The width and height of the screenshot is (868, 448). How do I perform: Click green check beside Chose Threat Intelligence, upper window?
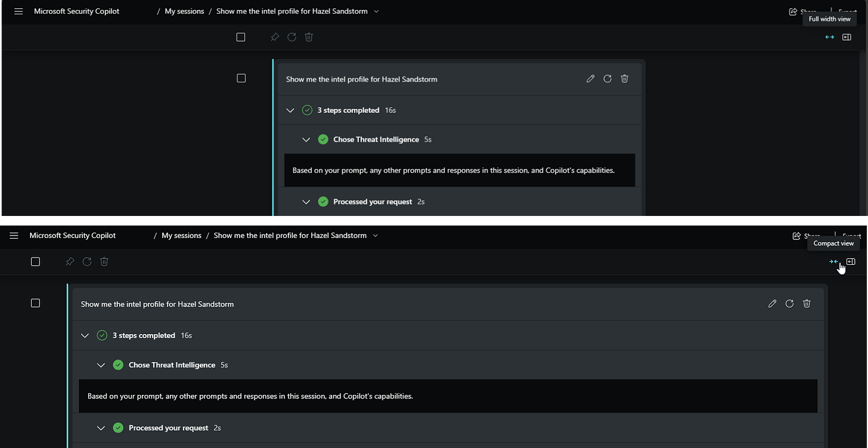(x=323, y=140)
